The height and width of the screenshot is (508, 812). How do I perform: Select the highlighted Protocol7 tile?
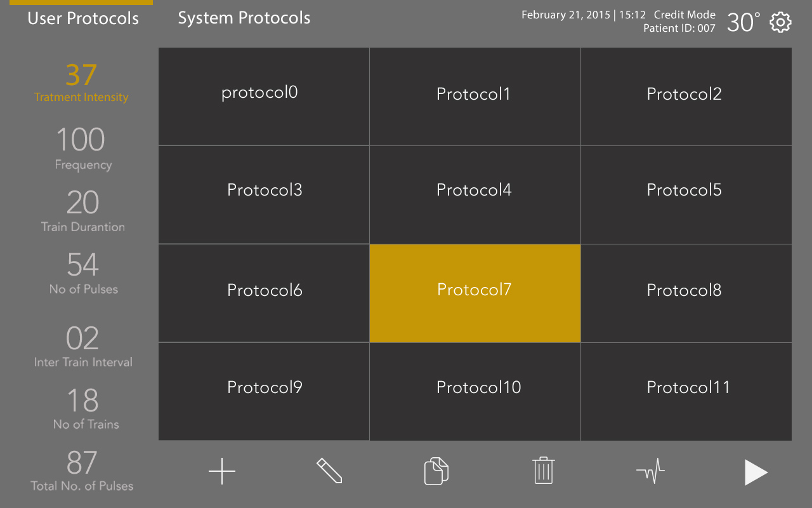click(x=475, y=293)
